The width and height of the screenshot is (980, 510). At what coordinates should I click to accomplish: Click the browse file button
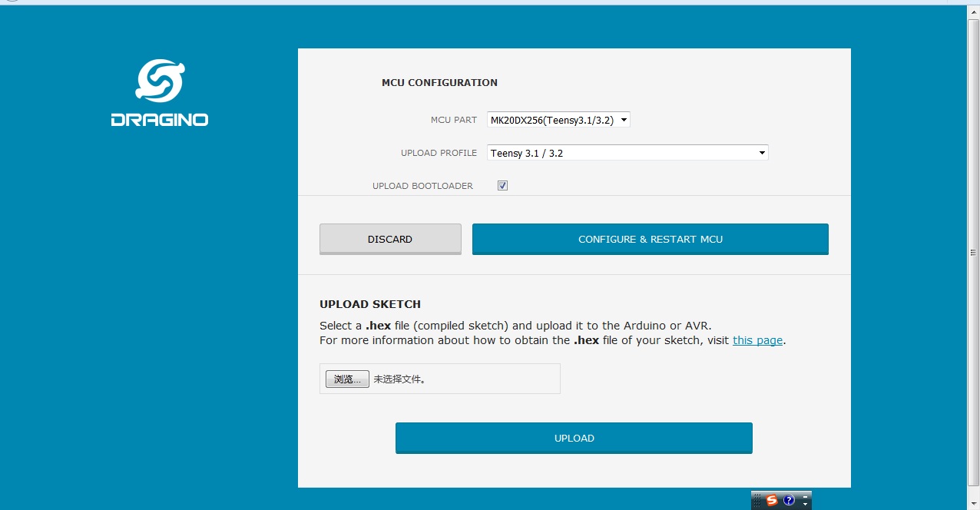(347, 379)
